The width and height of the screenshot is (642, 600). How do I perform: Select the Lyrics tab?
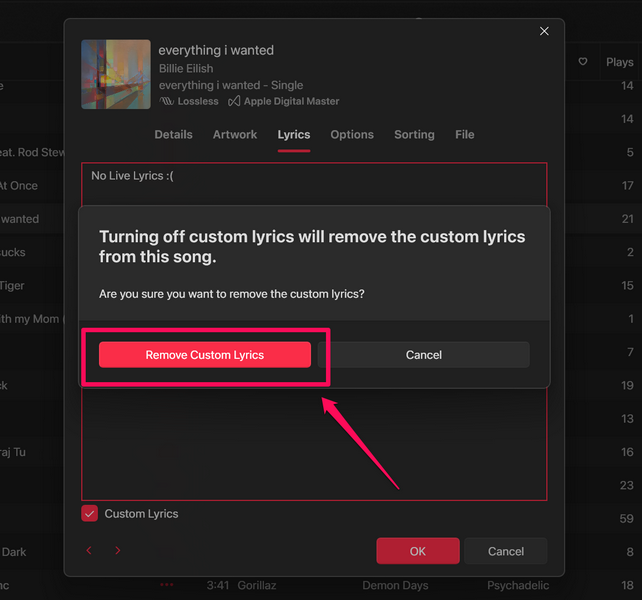tap(294, 135)
